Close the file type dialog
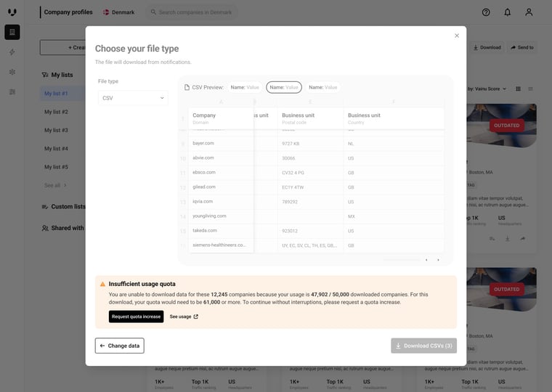The width and height of the screenshot is (552, 392). coord(457,36)
